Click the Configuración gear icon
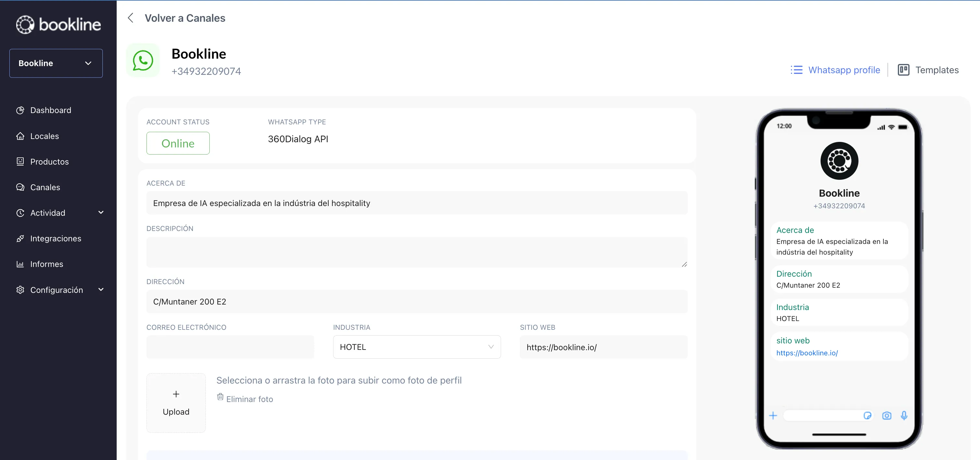Screen dimensions: 980x460 click(20, 290)
